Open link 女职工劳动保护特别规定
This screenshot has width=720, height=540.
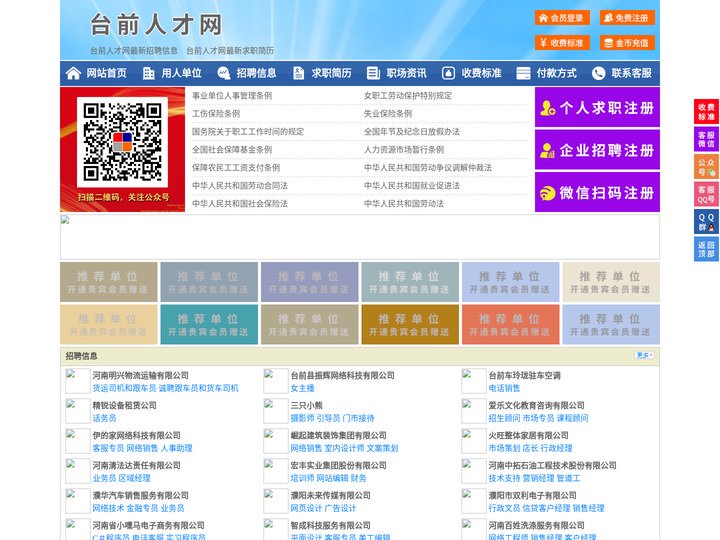(408, 96)
